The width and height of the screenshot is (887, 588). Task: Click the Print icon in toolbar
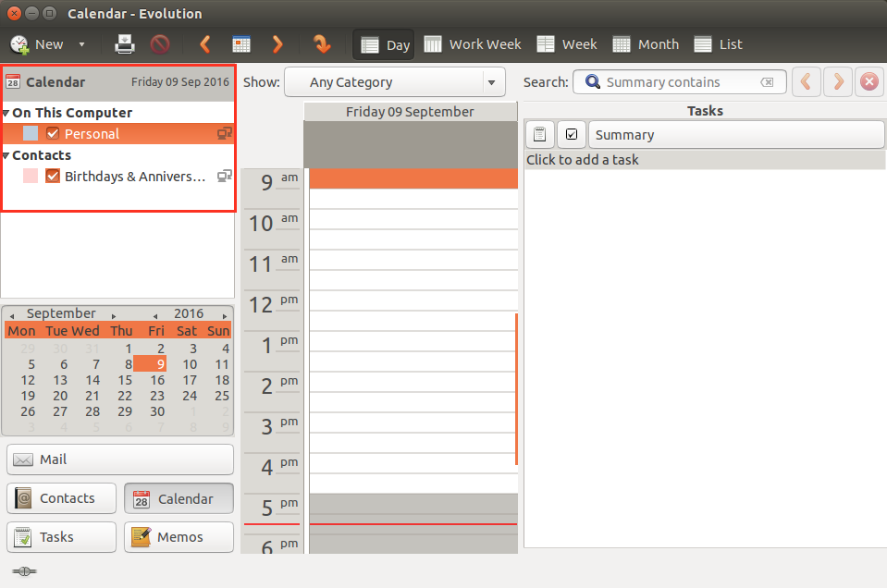click(125, 43)
